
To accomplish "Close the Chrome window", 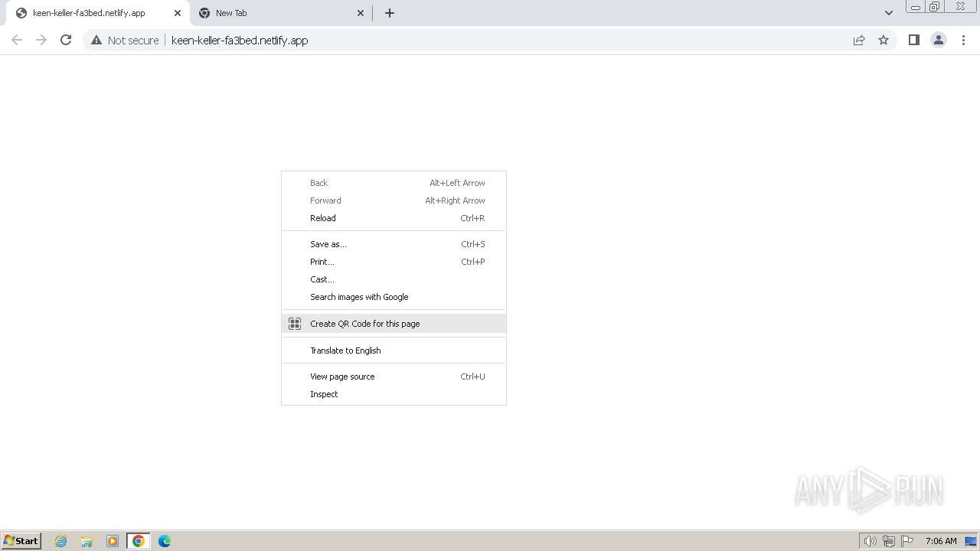I will [960, 7].
